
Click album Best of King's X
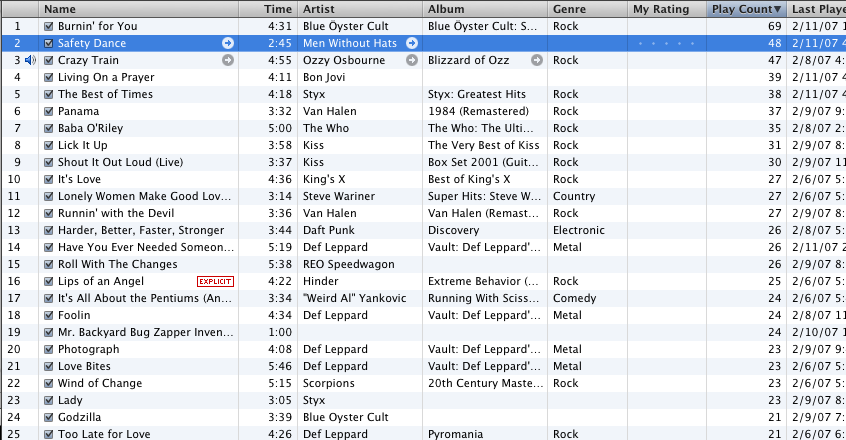[x=469, y=180]
